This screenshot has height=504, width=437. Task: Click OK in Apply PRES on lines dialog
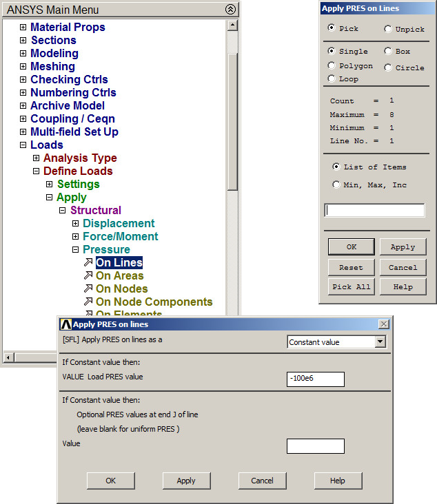[x=110, y=481]
